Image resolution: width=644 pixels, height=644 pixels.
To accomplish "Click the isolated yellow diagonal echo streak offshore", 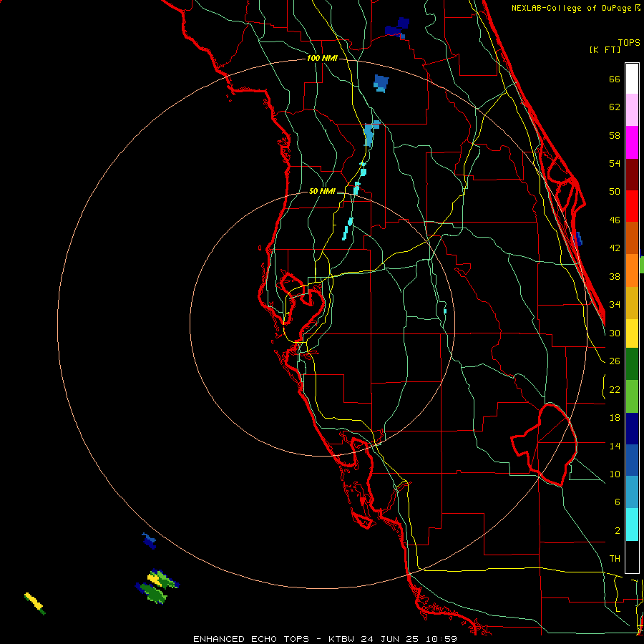I will coord(35,603).
